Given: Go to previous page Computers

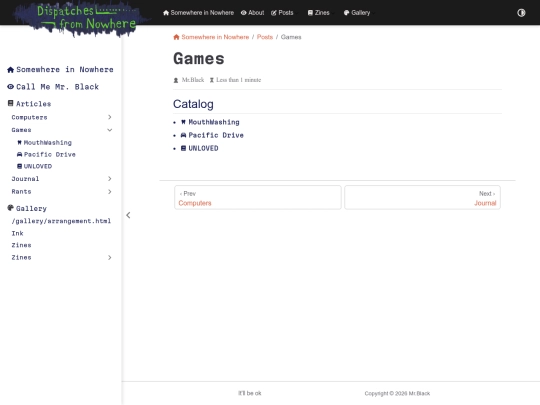Looking at the screenshot, I should point(258,198).
